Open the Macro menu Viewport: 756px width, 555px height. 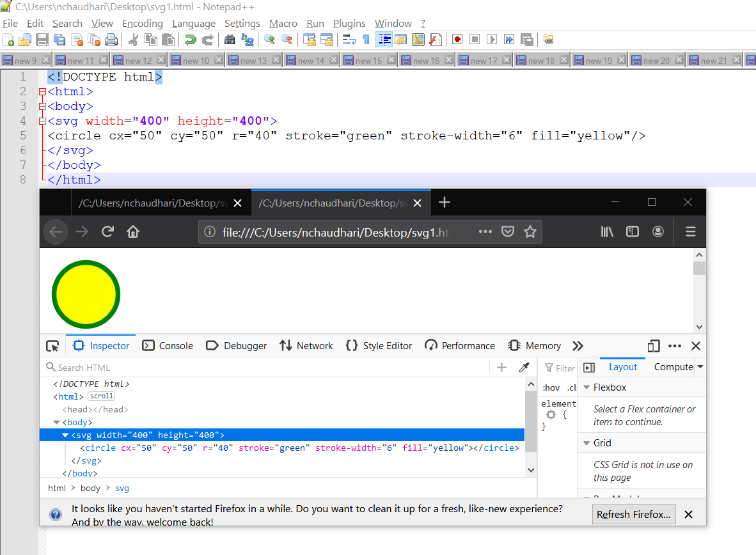[283, 23]
